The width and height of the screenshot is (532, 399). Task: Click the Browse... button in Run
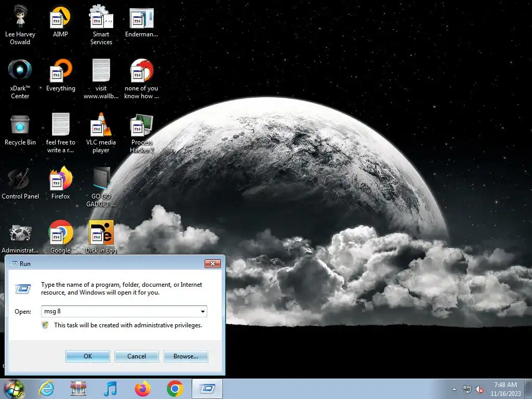point(185,356)
